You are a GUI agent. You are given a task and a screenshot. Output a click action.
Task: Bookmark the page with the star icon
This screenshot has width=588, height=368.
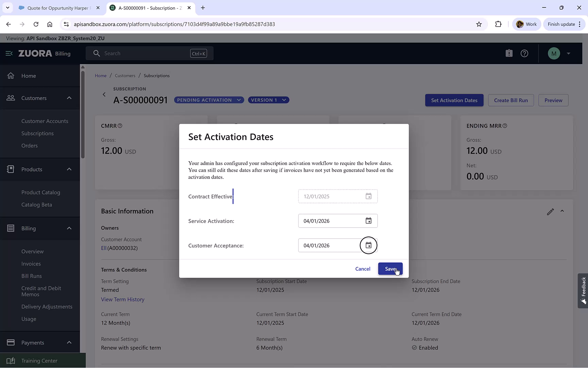pyautogui.click(x=479, y=24)
